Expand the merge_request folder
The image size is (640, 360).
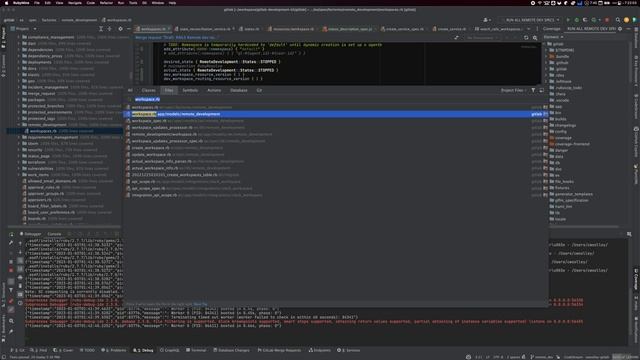[x=19, y=93]
